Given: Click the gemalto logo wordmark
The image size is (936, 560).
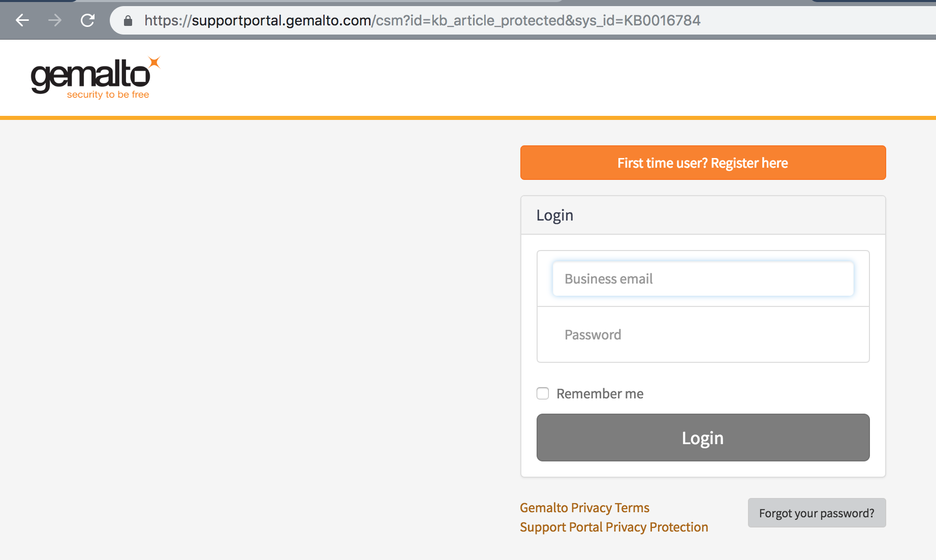Looking at the screenshot, I should tap(90, 76).
